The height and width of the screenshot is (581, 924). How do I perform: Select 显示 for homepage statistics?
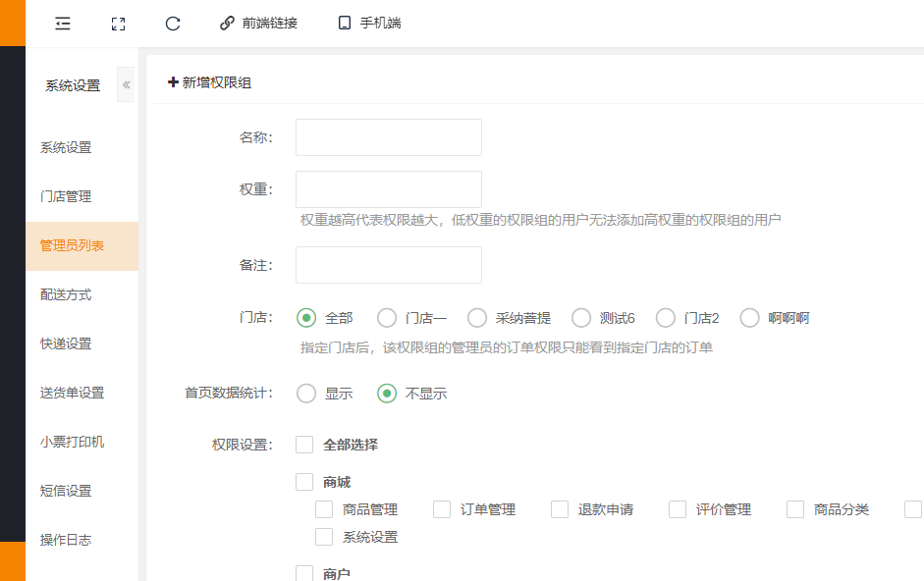[x=306, y=394]
